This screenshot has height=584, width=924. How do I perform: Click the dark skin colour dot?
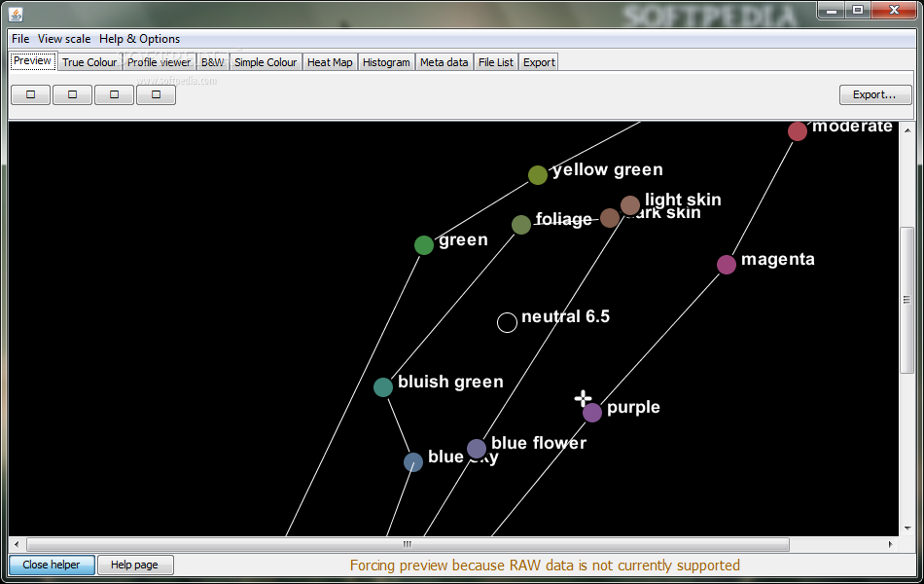tap(609, 218)
